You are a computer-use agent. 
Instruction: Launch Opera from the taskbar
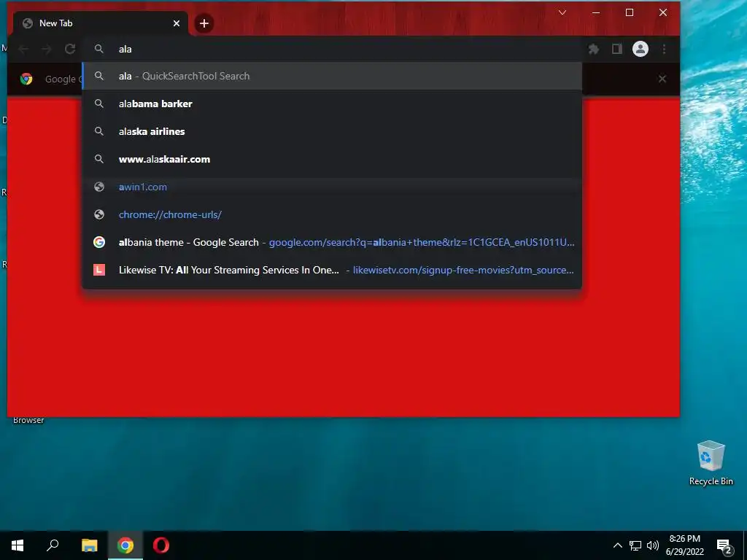161,545
